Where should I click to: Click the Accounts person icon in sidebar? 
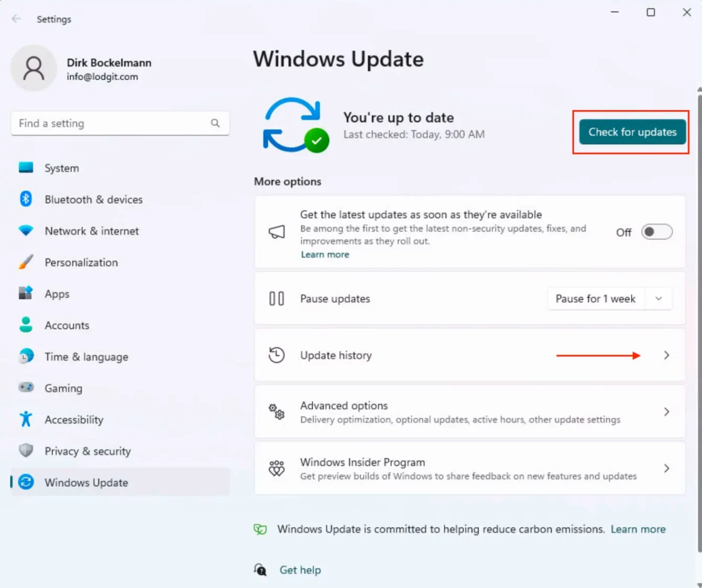[26, 325]
